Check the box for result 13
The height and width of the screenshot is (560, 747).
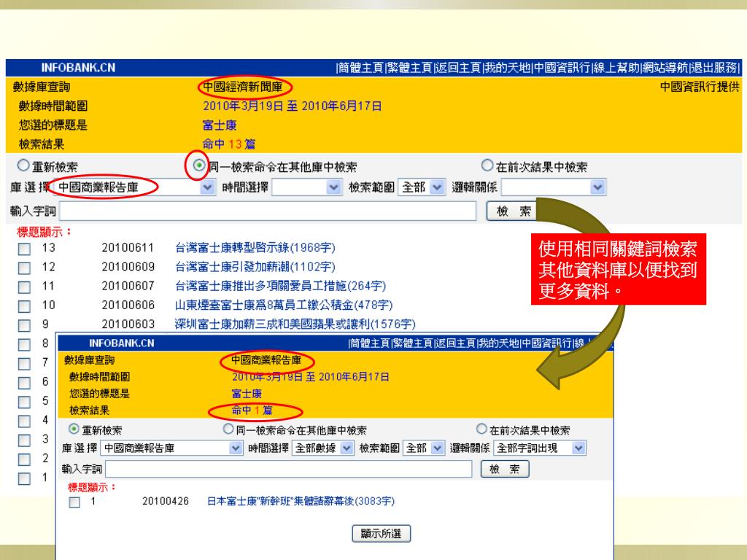tap(24, 249)
